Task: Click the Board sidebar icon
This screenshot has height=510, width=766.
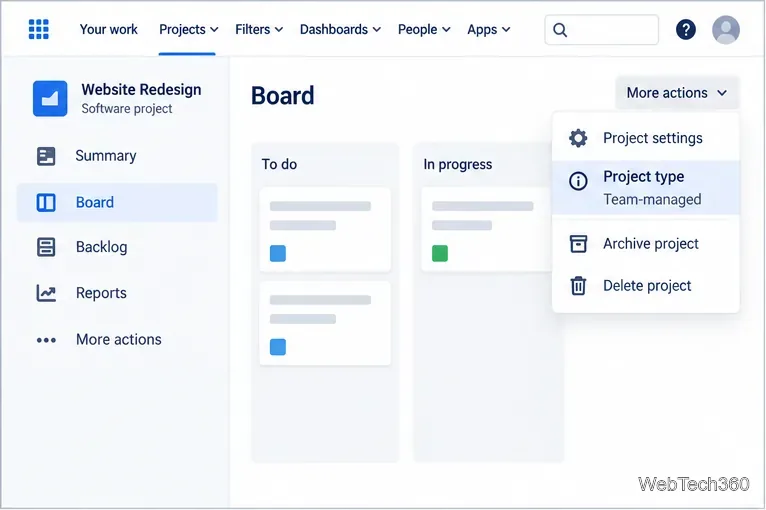Action: [x=46, y=202]
